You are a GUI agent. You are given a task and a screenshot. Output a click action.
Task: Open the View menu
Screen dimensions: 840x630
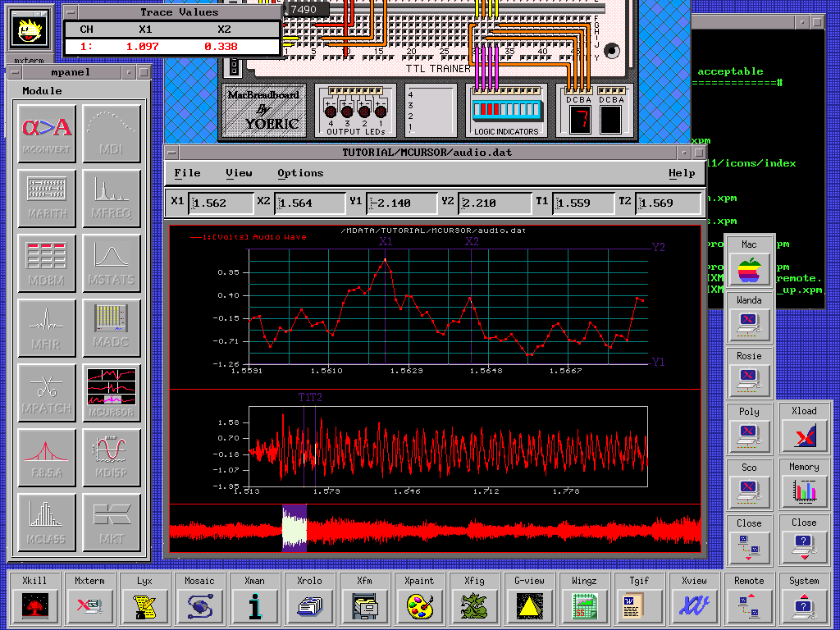239,173
